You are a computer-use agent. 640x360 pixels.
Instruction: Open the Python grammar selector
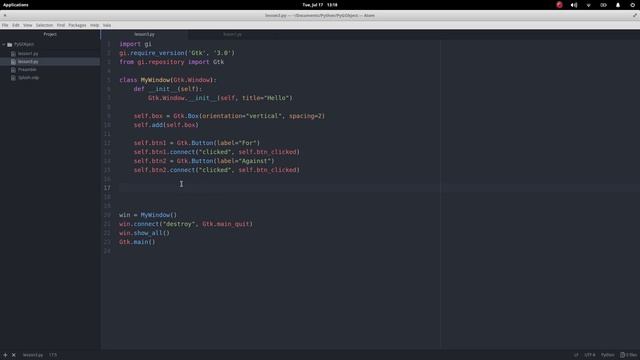(x=607, y=355)
